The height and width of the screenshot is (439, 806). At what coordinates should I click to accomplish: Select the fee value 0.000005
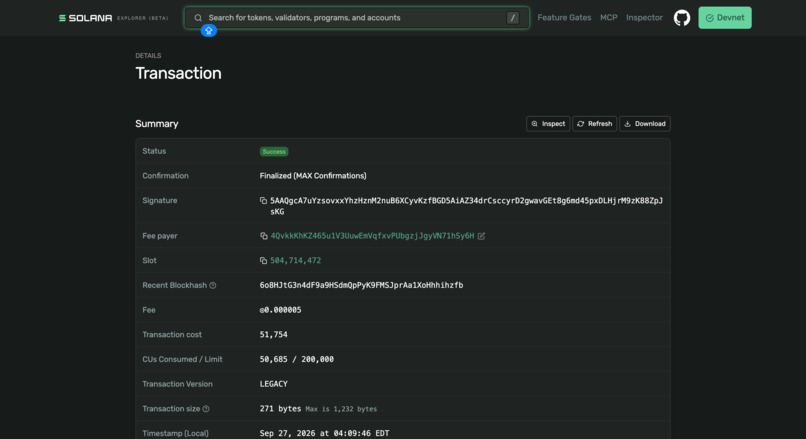[x=281, y=310]
